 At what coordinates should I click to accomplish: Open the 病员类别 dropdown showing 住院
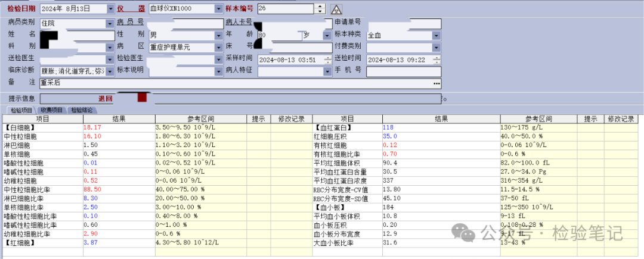(110, 23)
